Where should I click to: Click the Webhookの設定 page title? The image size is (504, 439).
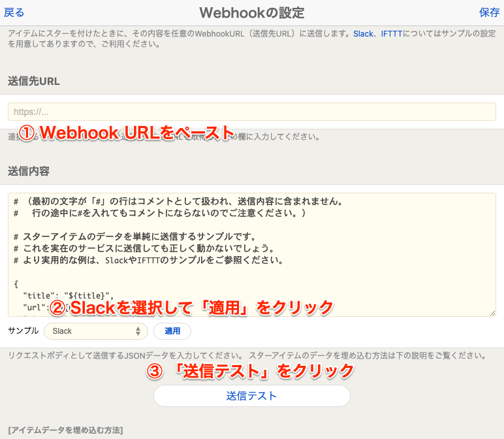click(251, 12)
